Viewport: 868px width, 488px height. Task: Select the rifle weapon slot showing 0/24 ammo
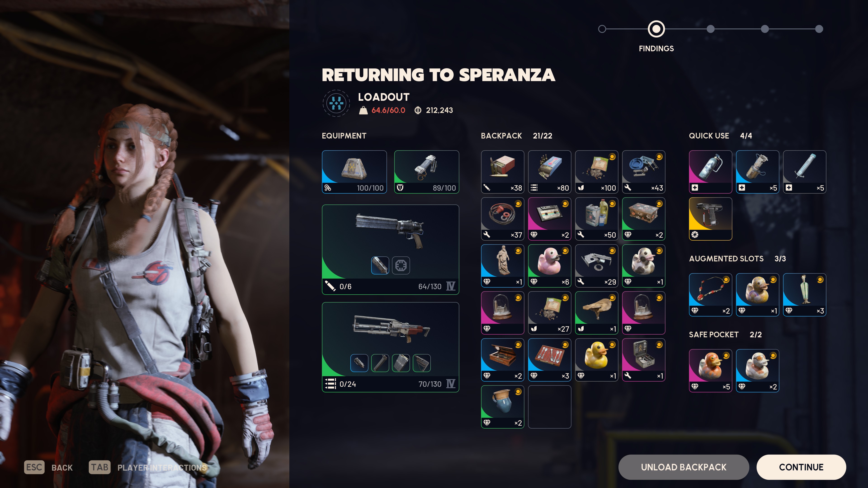pos(390,347)
